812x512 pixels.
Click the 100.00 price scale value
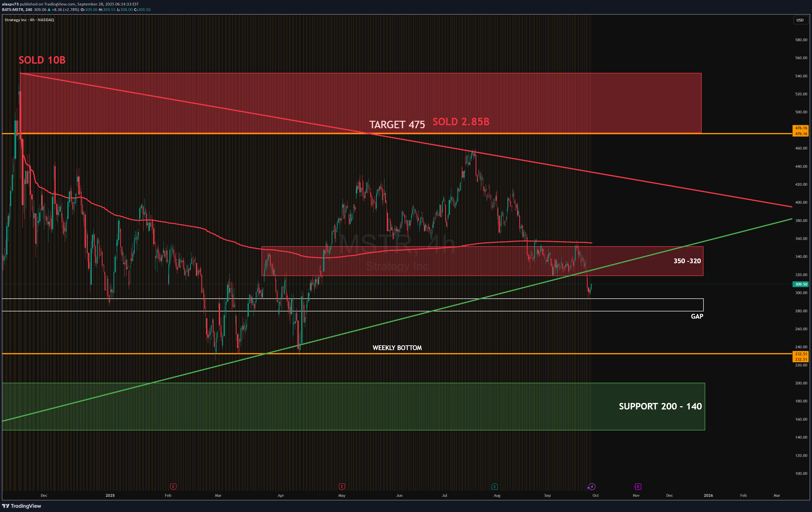pos(801,473)
